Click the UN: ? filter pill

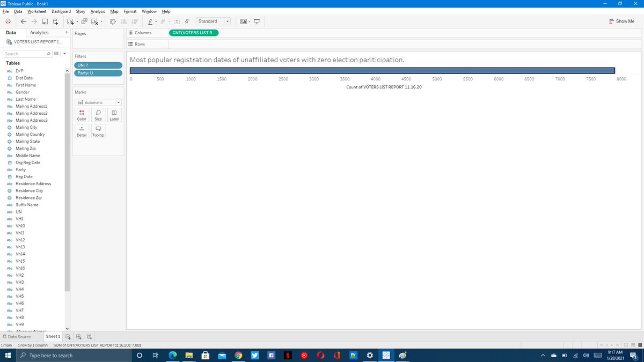[99, 65]
